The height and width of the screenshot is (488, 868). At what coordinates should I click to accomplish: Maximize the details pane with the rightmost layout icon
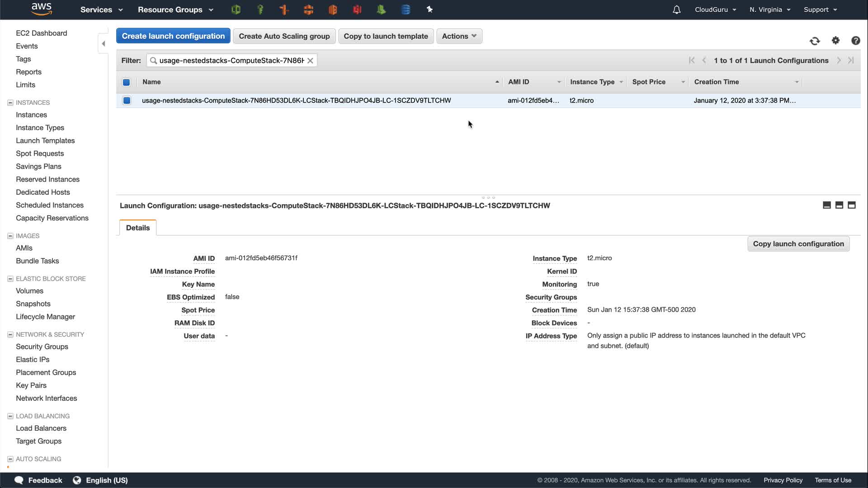852,205
